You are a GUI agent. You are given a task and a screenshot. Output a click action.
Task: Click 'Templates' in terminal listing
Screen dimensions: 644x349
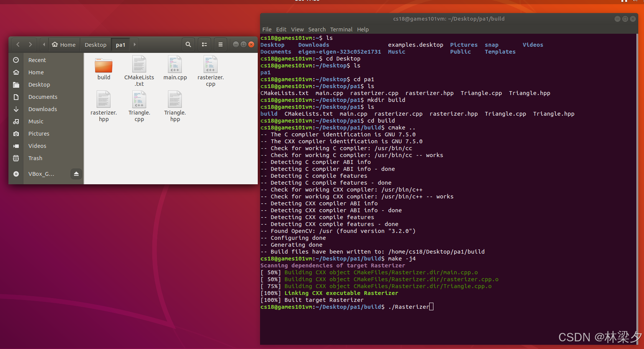coord(500,52)
